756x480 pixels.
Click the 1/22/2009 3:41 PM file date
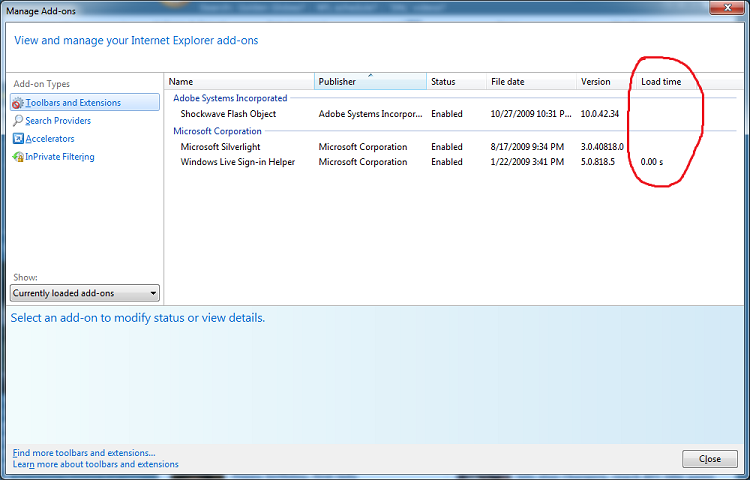click(527, 162)
